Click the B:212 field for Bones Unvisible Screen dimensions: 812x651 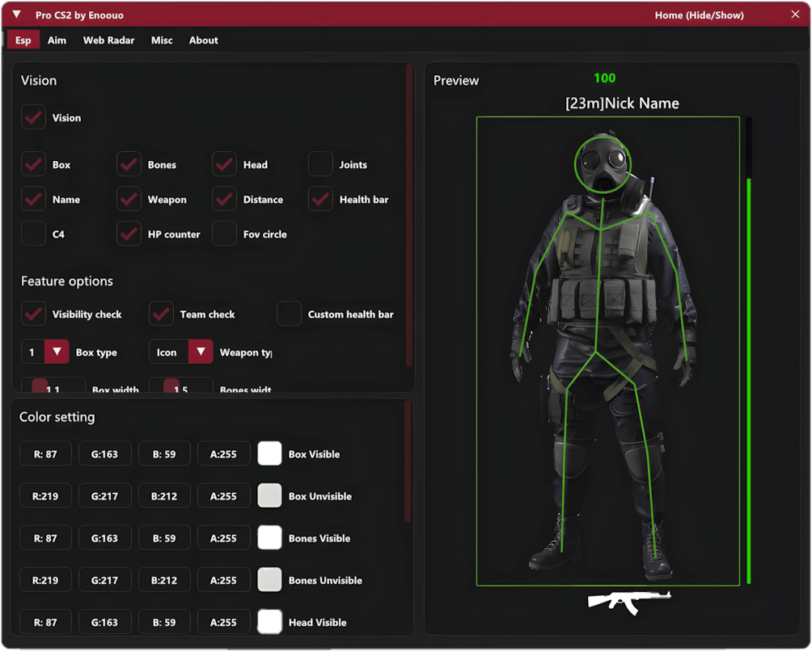click(164, 580)
